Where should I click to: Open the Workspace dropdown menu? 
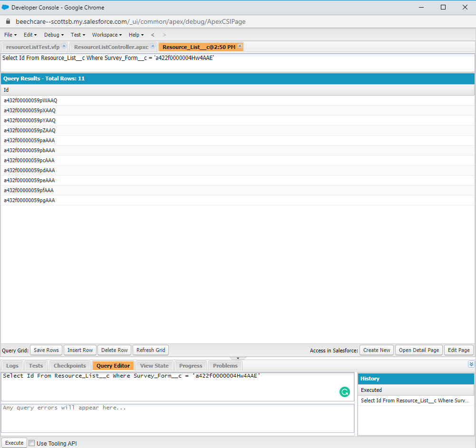click(x=107, y=35)
